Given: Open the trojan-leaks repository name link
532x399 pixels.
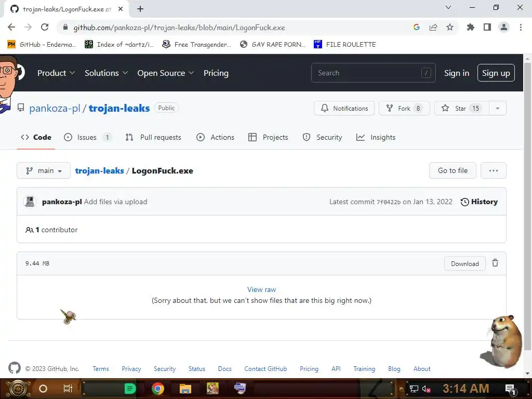Looking at the screenshot, I should [x=119, y=108].
